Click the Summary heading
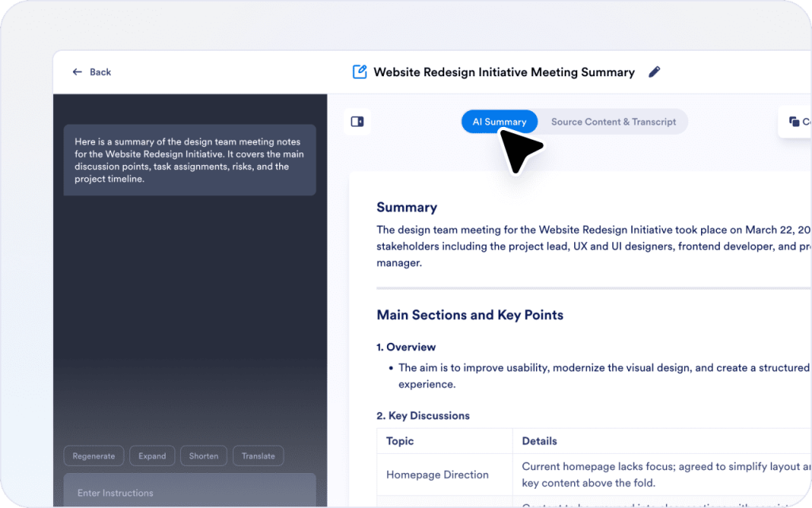 point(407,207)
